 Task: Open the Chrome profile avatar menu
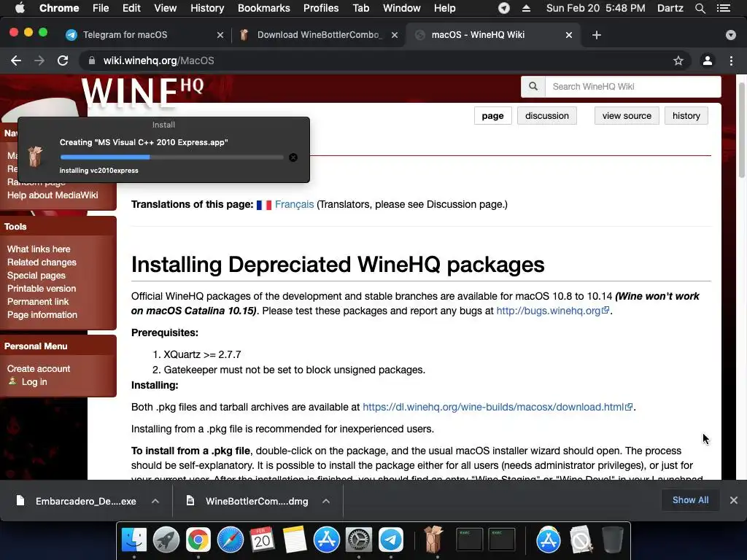(x=708, y=61)
